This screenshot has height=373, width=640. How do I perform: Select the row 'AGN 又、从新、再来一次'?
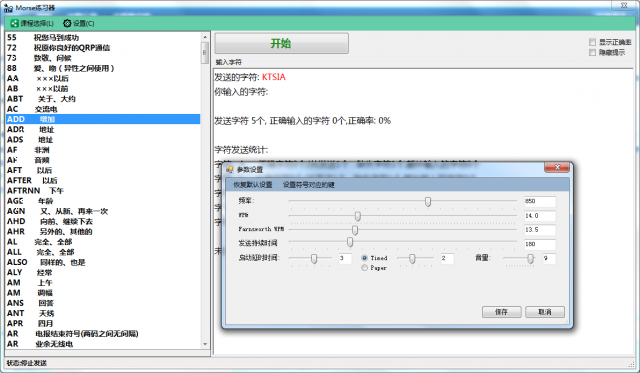(103, 211)
